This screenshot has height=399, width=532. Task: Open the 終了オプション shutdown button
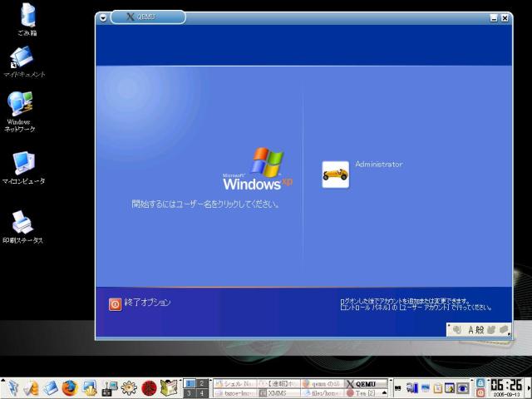pos(140,303)
